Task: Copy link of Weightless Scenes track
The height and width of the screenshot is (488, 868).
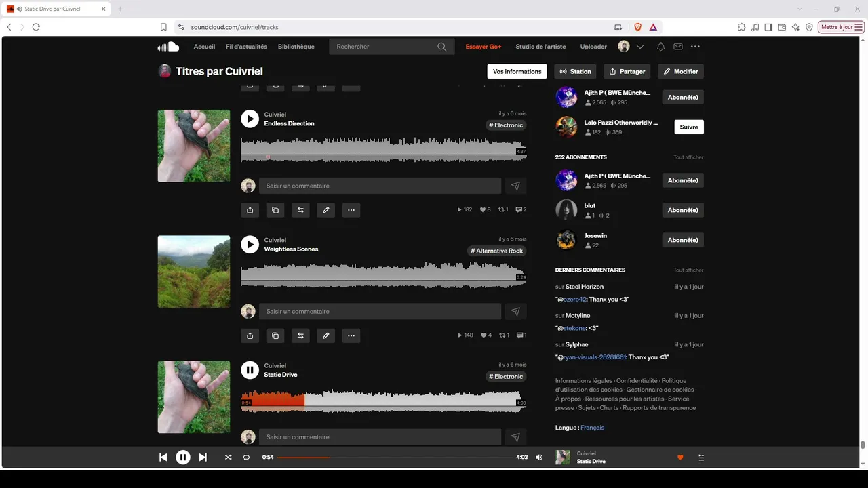Action: pyautogui.click(x=275, y=335)
